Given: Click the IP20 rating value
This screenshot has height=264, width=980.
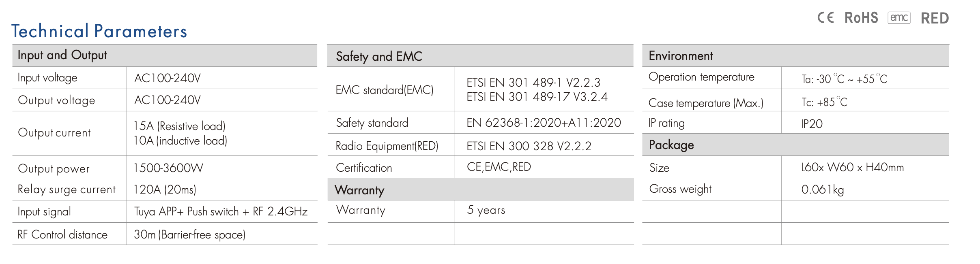Looking at the screenshot, I should pos(812,124).
